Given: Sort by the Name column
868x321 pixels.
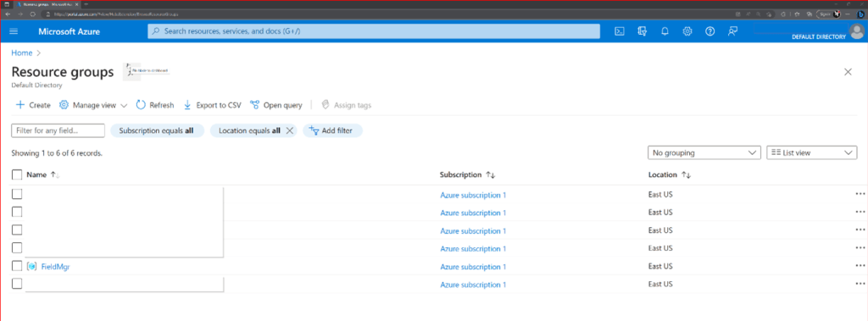Looking at the screenshot, I should click(42, 174).
